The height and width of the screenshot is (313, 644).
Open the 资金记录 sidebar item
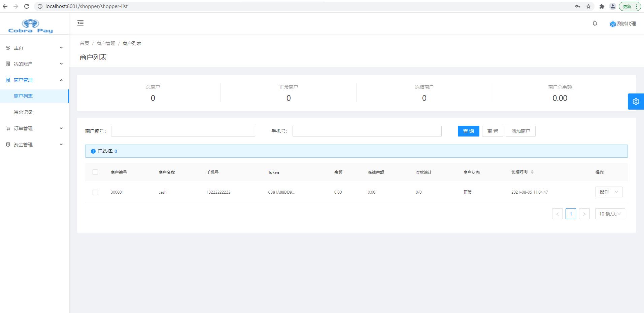tap(23, 112)
